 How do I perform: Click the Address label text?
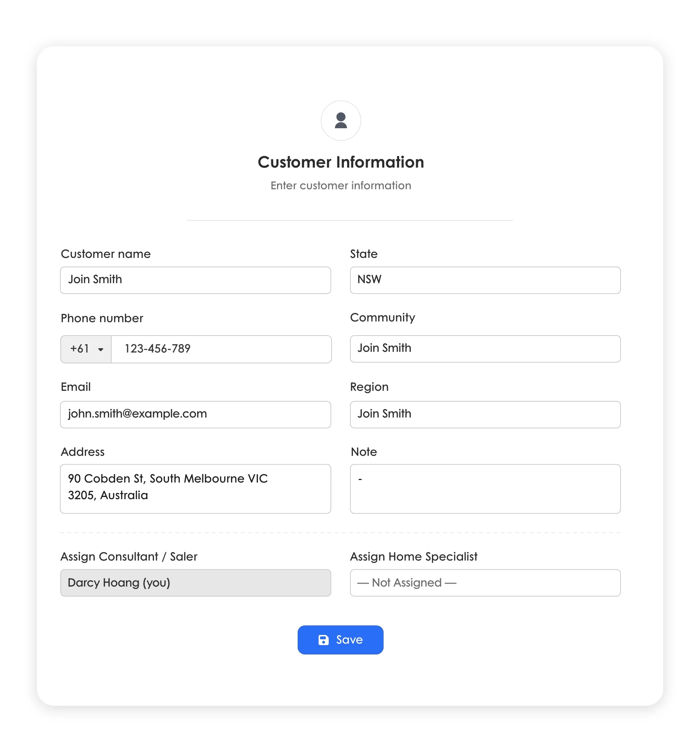tap(82, 451)
